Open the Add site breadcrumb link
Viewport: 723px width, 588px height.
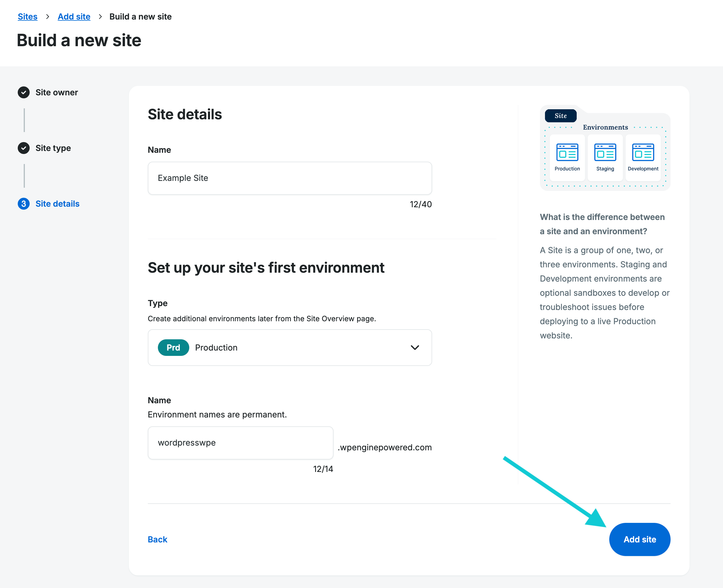click(74, 17)
